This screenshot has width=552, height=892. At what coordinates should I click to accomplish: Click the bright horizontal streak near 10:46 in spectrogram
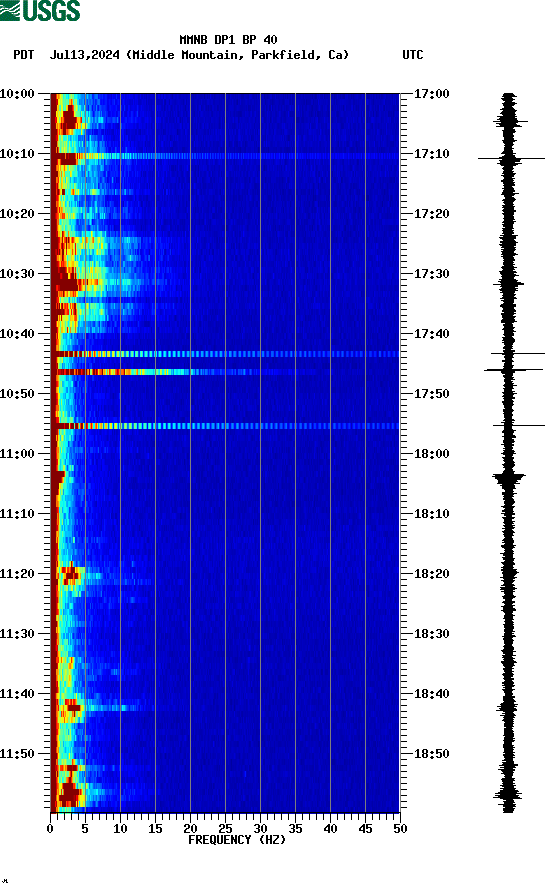click(x=186, y=372)
